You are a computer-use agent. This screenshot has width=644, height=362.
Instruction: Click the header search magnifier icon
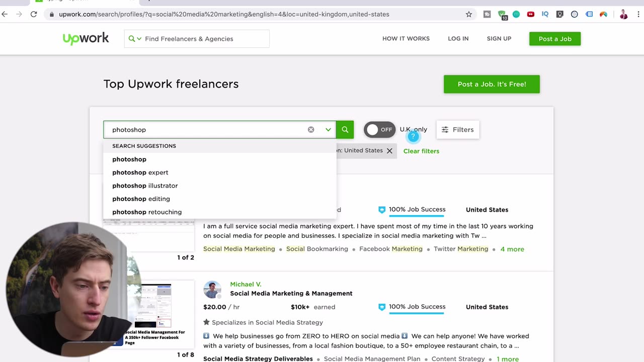[x=132, y=39]
